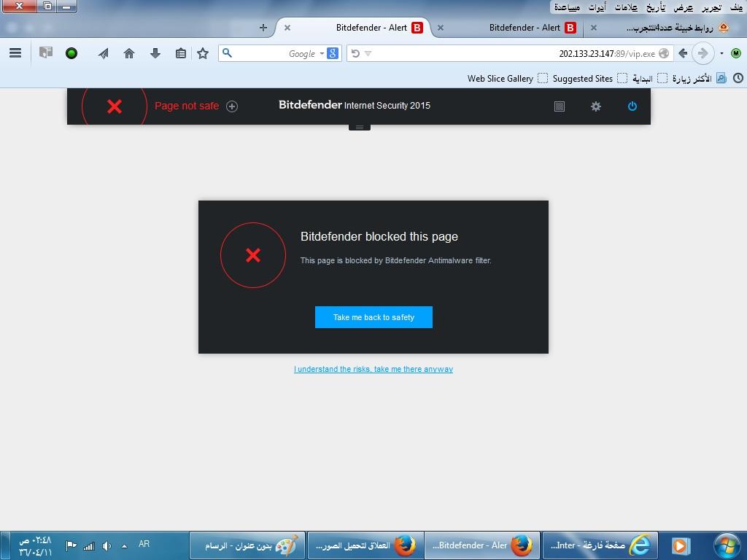Click the green circle toolbar icon

71,53
